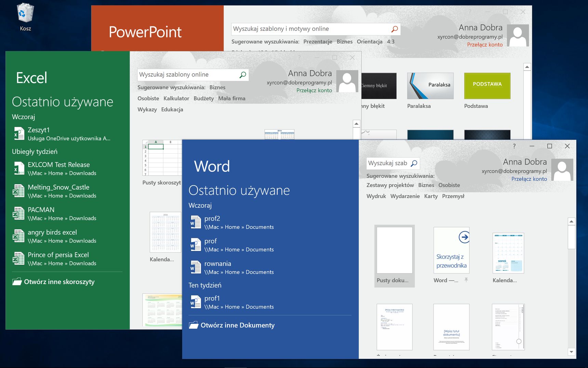Click the prof2 Word document icon
Image resolution: width=588 pixels, height=368 pixels.
[196, 222]
